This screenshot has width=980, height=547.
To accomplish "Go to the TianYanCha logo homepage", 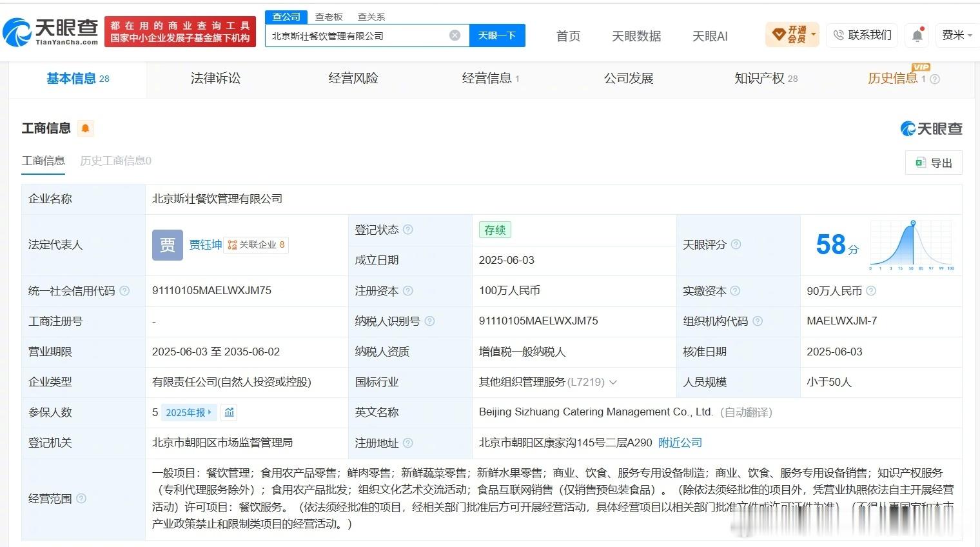I will pos(50,32).
